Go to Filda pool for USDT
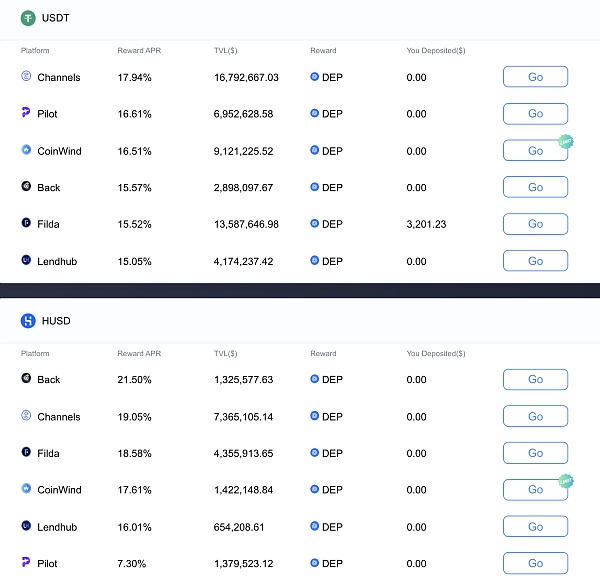This screenshot has width=600, height=583. pos(535,224)
